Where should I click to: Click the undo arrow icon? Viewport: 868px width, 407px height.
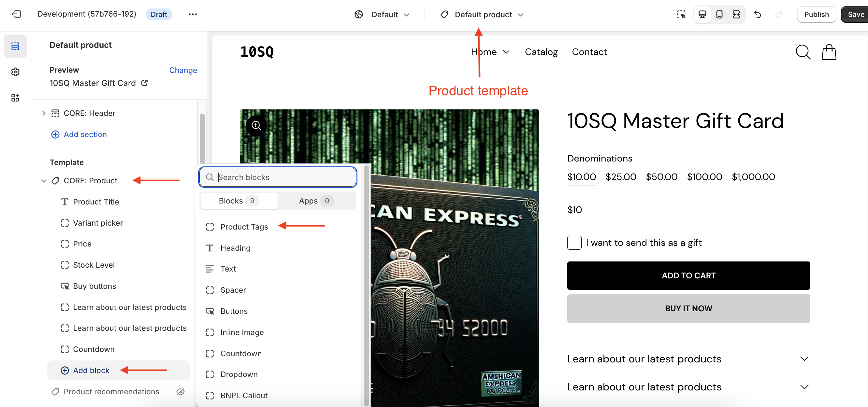757,14
